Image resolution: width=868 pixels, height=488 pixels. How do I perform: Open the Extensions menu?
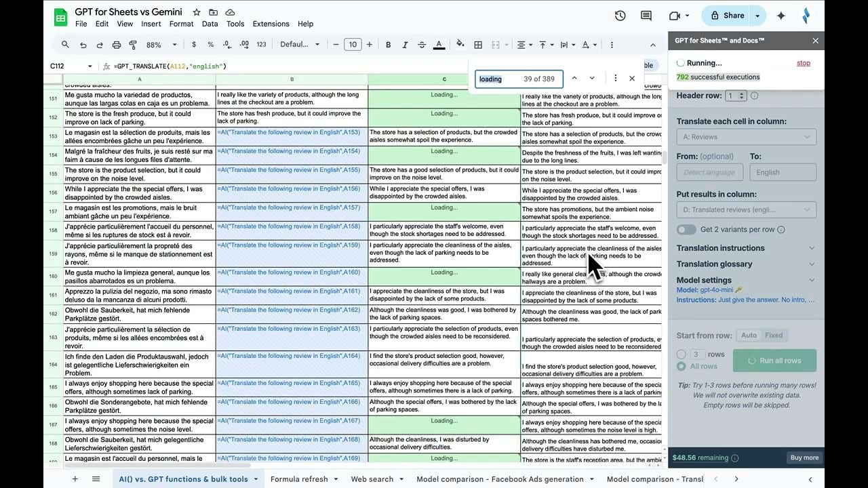click(271, 24)
